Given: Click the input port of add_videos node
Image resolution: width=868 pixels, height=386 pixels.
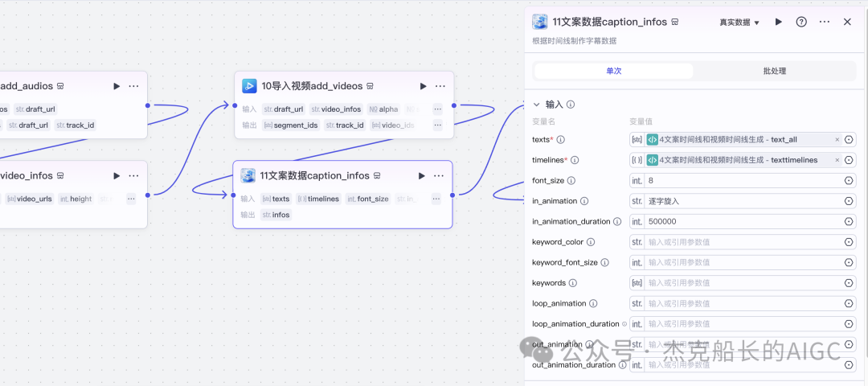Looking at the screenshot, I should click(x=235, y=105).
